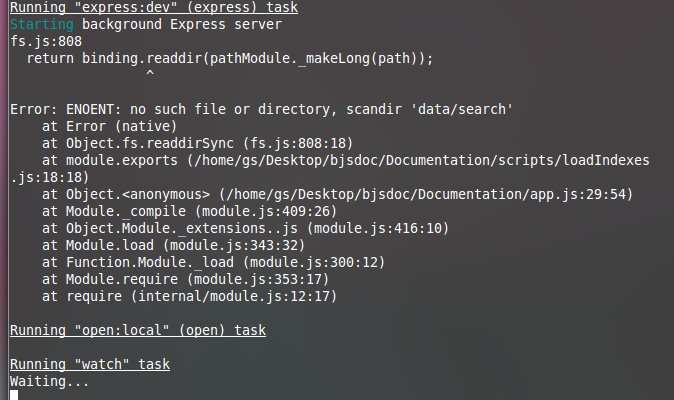Click the 'at Error (native)' stack line
This screenshot has width=674, height=400.
pyautogui.click(x=109, y=126)
